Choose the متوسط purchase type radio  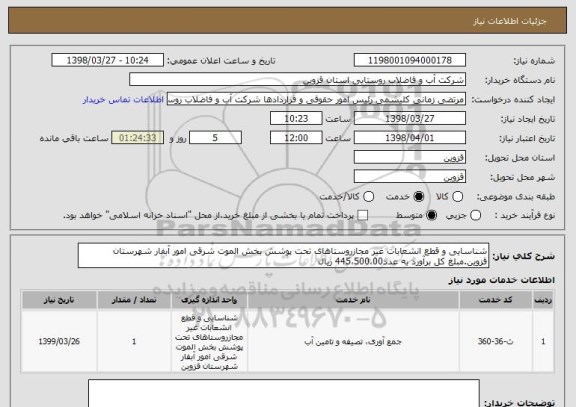click(431, 215)
